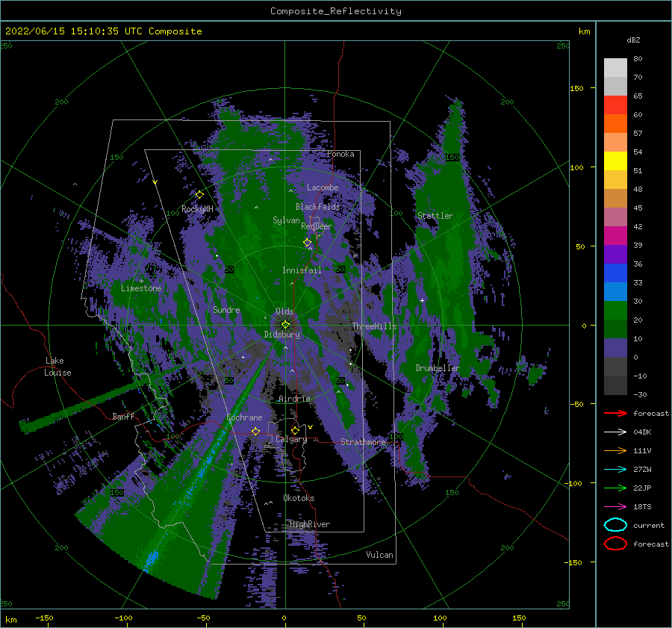Select the orange 111V arrow icon
Screen dimensions: 672x628
pos(615,450)
